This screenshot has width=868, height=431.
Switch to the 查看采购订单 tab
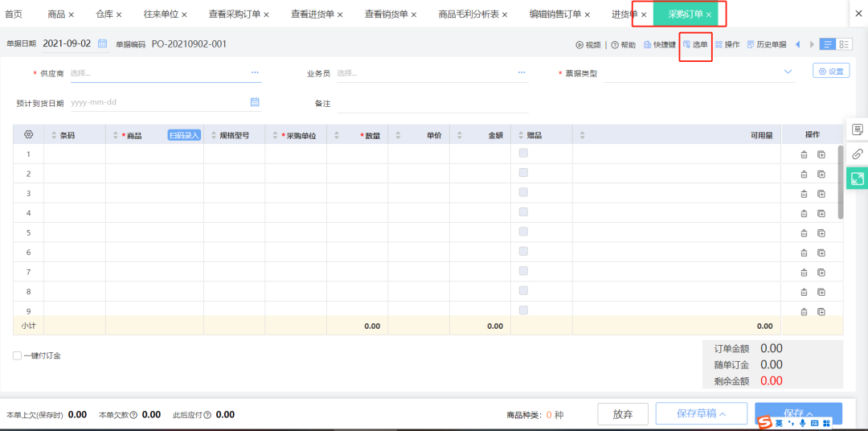(x=235, y=14)
